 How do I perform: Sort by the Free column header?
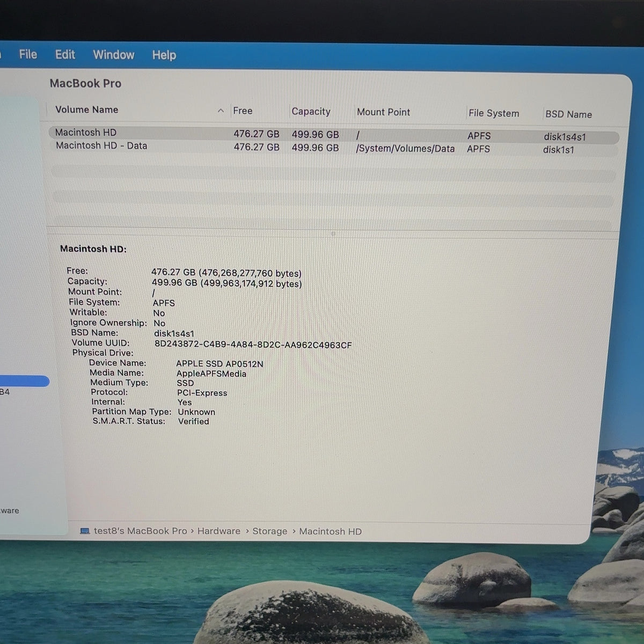tap(243, 111)
